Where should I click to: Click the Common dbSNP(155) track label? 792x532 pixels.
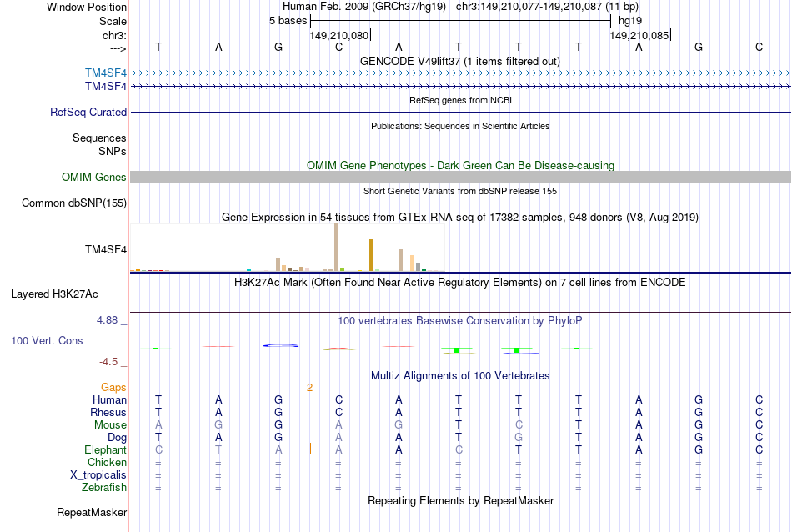coord(74,203)
